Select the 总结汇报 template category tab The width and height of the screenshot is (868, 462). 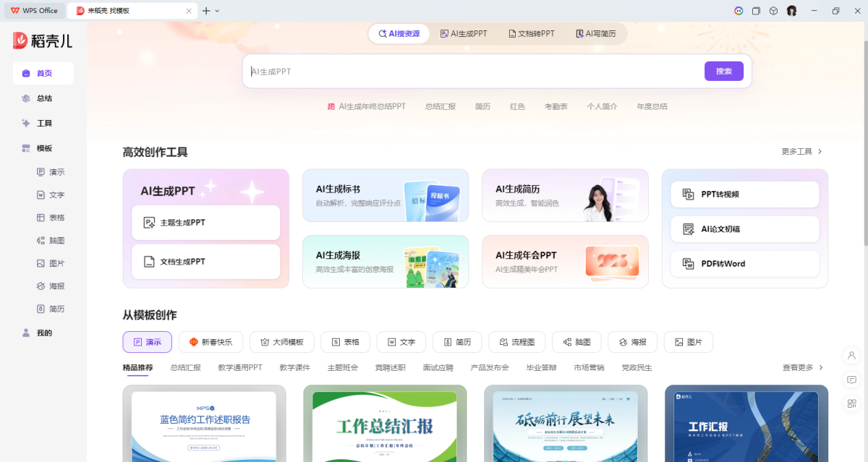[185, 368]
